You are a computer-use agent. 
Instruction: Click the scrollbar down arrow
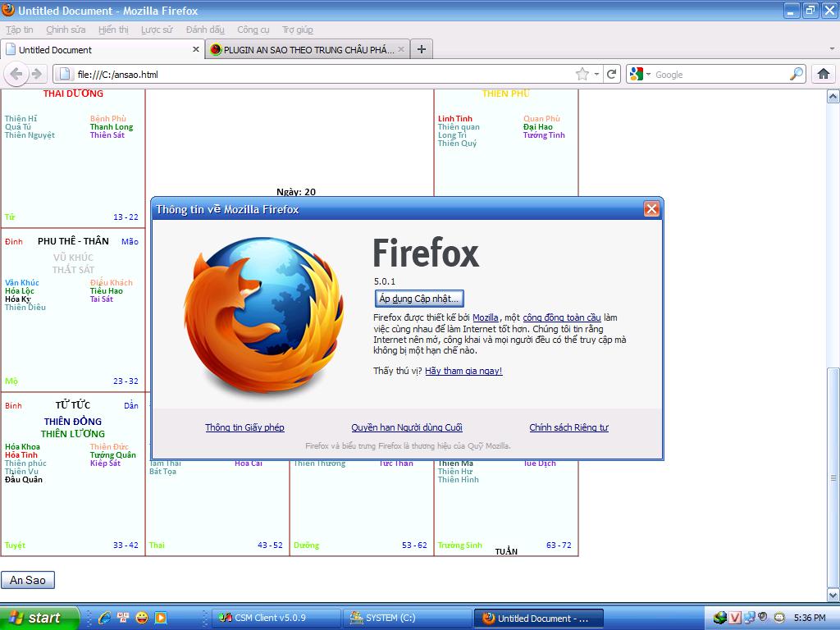(833, 595)
